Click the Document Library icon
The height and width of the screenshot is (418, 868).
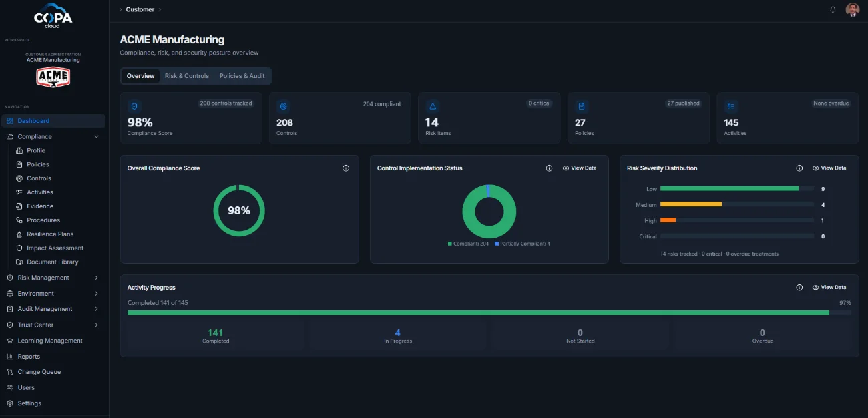pos(20,262)
